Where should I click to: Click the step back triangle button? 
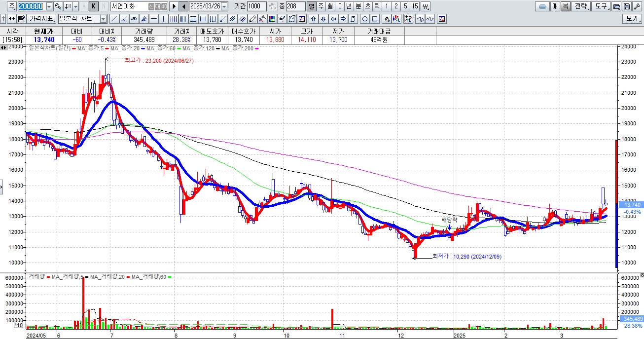tap(183, 6)
